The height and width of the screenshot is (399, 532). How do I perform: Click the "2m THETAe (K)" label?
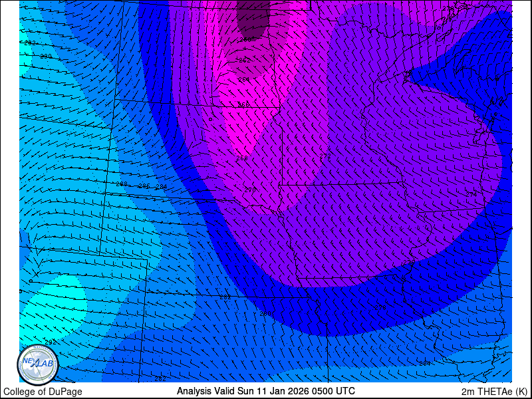click(495, 392)
